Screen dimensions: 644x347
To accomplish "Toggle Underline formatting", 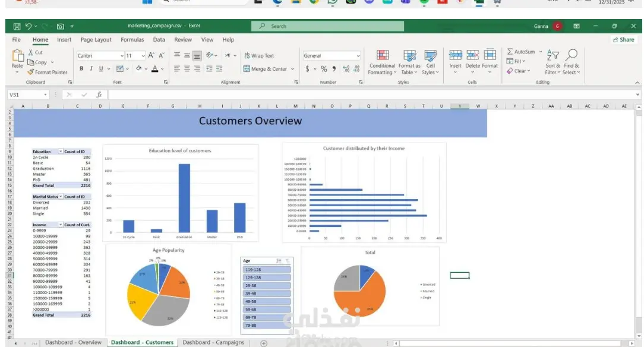I will click(x=101, y=68).
